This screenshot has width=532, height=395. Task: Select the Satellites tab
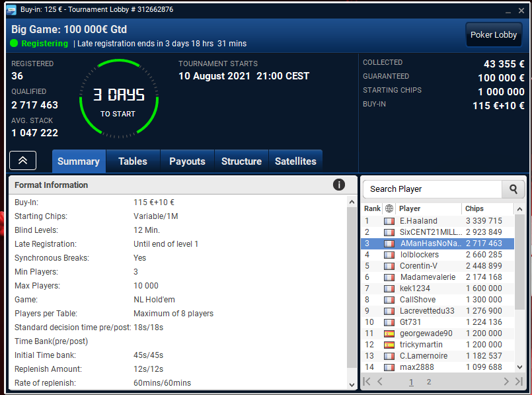coord(295,161)
